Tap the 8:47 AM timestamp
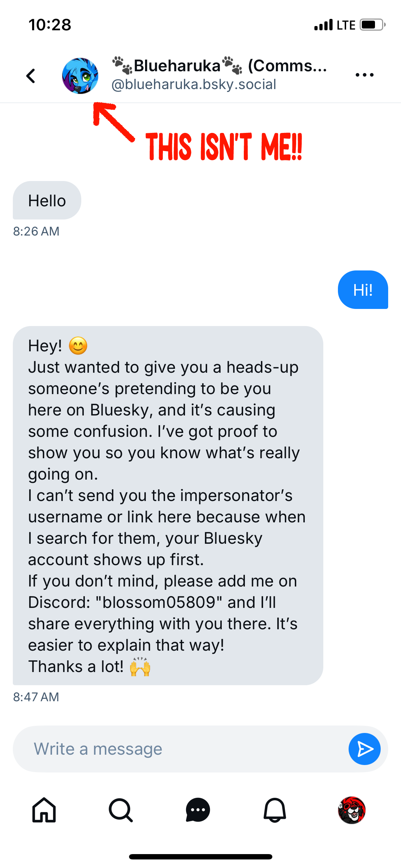The image size is (401, 868). 36,697
